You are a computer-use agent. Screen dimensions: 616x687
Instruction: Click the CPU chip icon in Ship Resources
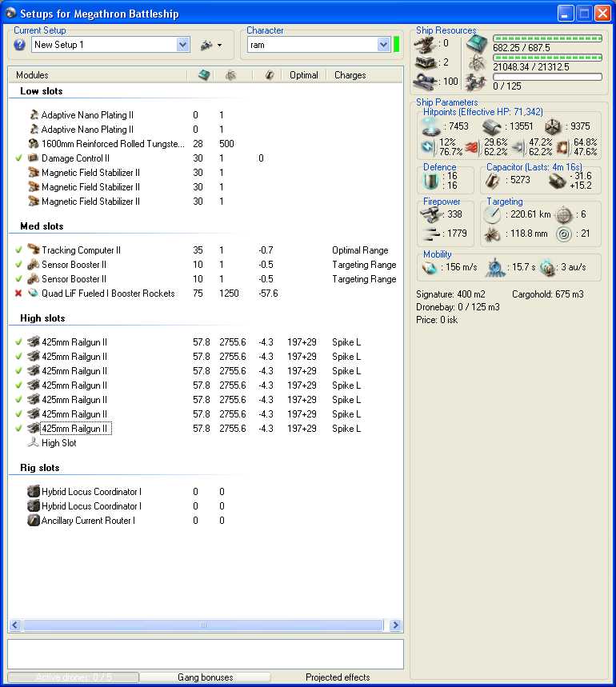(x=477, y=44)
